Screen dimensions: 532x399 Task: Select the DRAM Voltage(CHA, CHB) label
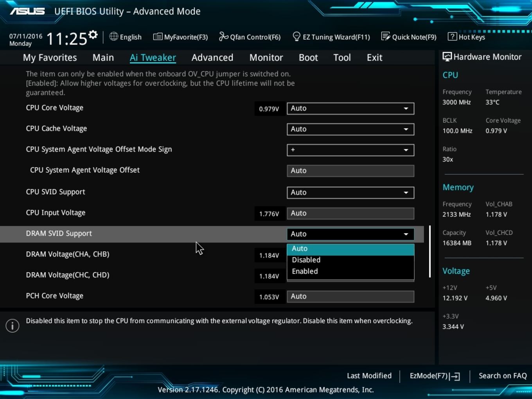coord(68,254)
